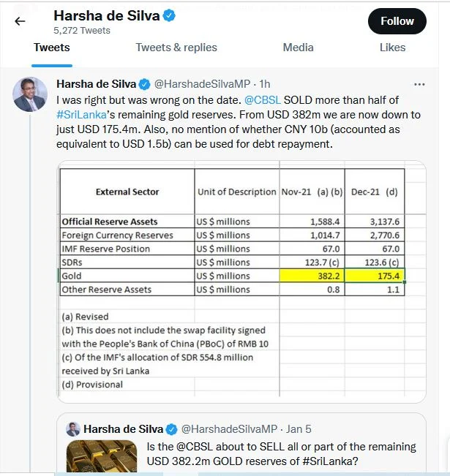Open the gold bars image thumbnail
450x476 pixels.
[102, 456]
